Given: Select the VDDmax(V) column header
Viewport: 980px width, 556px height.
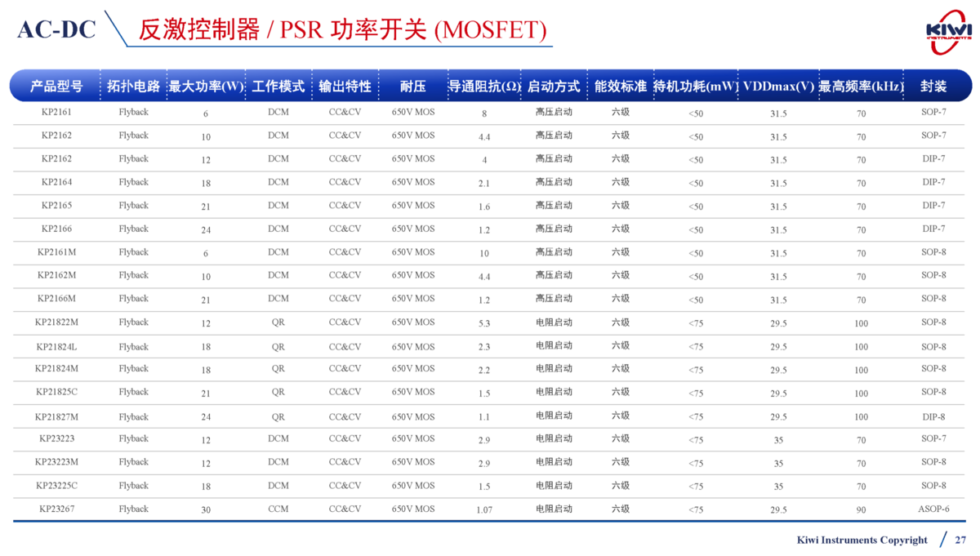Looking at the screenshot, I should click(x=778, y=87).
